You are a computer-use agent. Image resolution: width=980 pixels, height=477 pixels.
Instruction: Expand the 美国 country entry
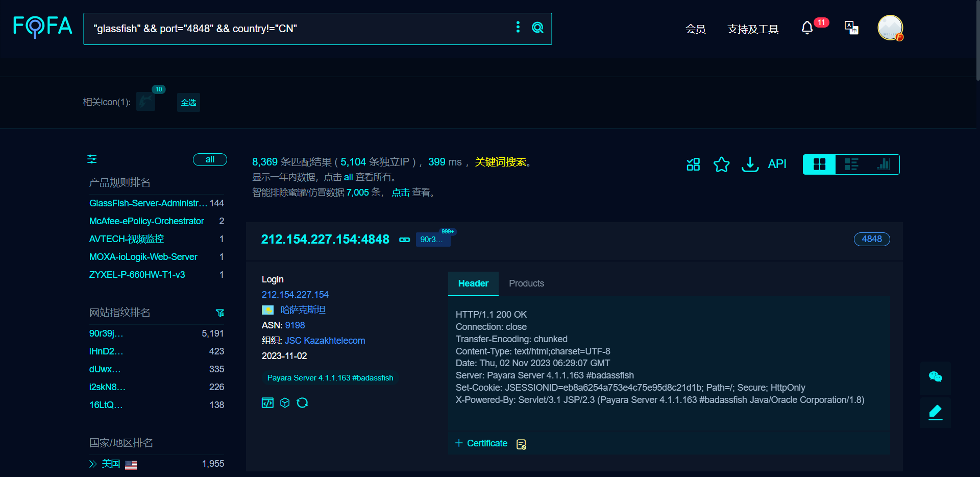tap(93, 464)
